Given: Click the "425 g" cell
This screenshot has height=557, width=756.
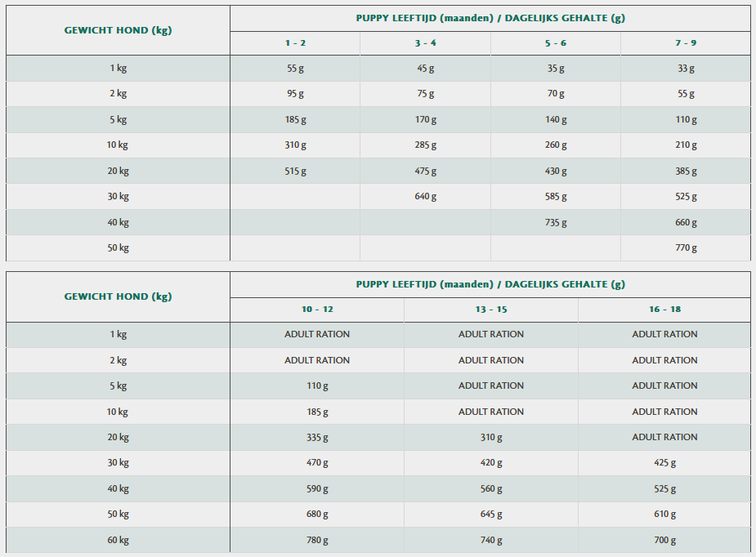Looking at the screenshot, I should [x=664, y=463].
